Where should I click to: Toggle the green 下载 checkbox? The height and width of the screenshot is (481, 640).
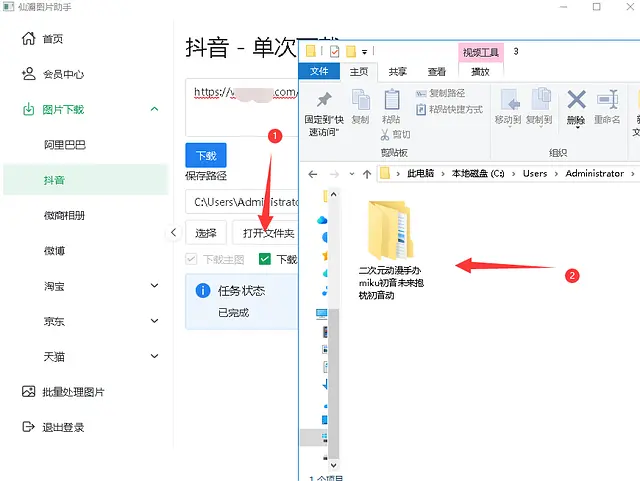coord(265,259)
